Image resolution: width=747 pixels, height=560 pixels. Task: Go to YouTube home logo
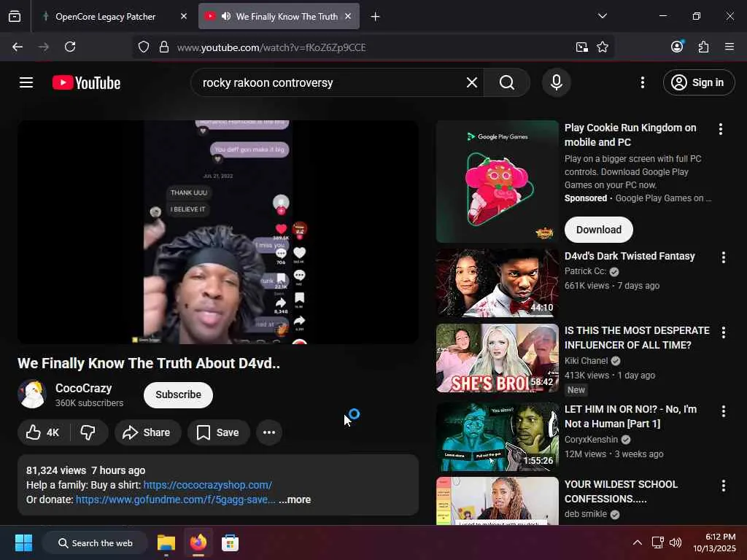[x=86, y=83]
